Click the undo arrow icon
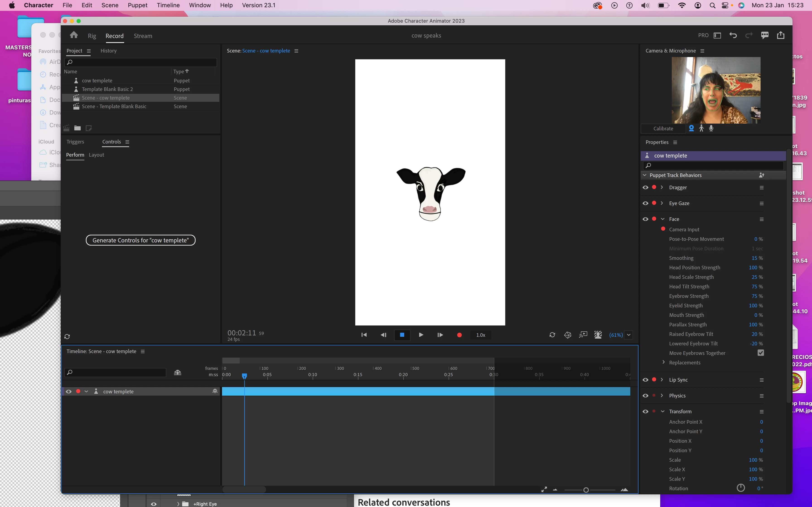 click(x=733, y=35)
